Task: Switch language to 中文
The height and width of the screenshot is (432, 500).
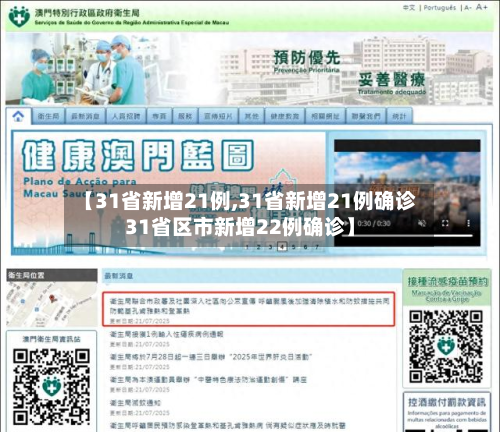Action: tap(409, 8)
